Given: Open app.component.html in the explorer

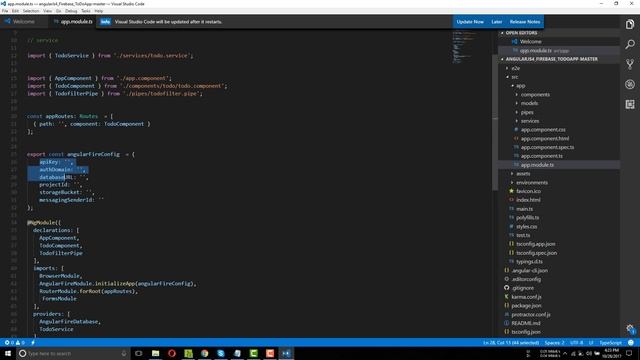Looking at the screenshot, I should (544, 139).
